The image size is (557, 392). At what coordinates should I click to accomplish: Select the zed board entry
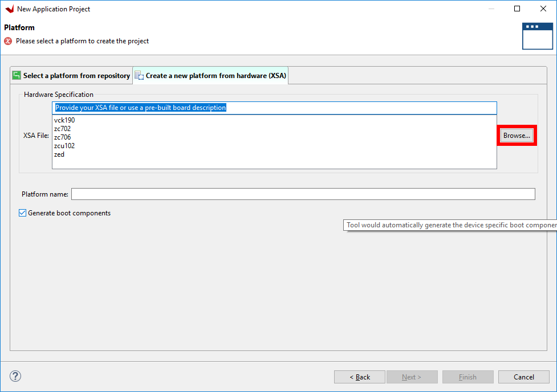59,154
